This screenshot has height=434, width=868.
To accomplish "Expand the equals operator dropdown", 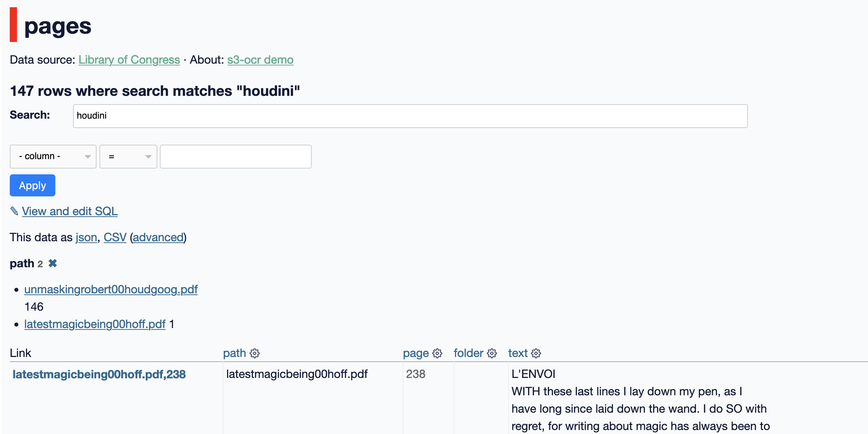I will 128,157.
